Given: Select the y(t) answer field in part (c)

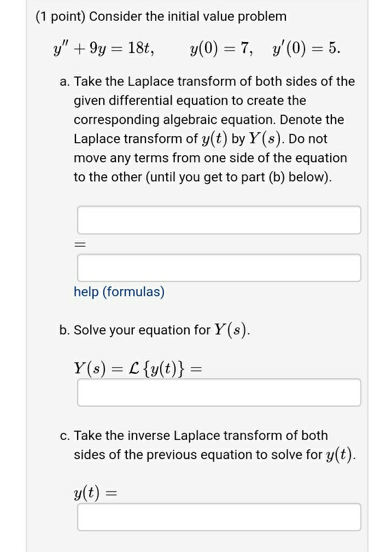Looking at the screenshot, I should click(x=219, y=516).
